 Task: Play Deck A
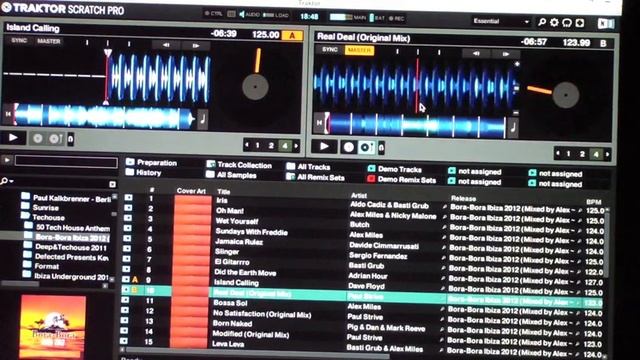(x=13, y=138)
